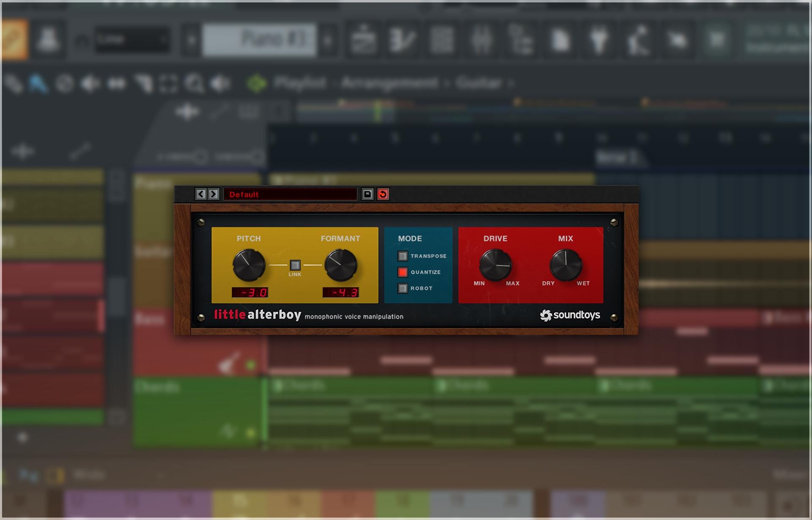Choose the Select marquee tool in Playlist

click(168, 83)
